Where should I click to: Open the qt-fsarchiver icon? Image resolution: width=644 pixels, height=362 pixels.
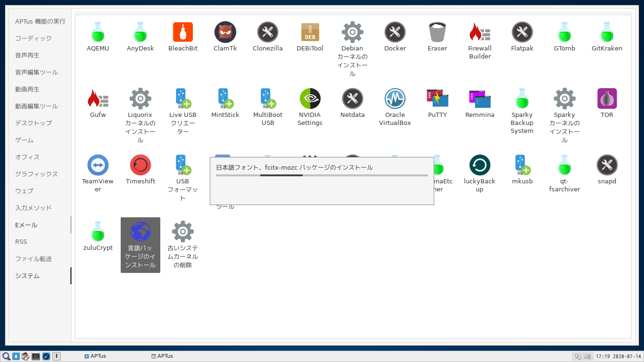coord(565,165)
